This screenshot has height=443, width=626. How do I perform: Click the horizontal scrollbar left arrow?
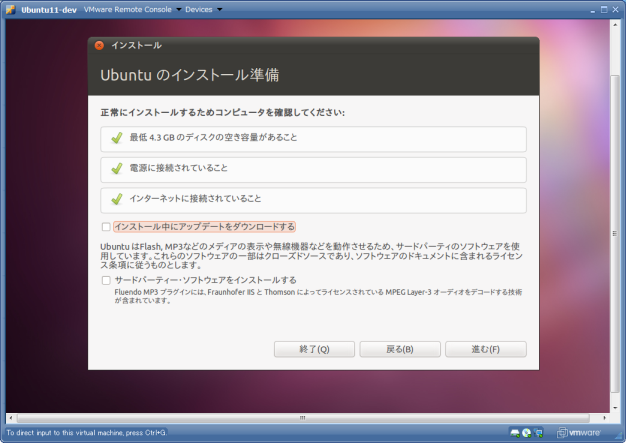point(11,418)
